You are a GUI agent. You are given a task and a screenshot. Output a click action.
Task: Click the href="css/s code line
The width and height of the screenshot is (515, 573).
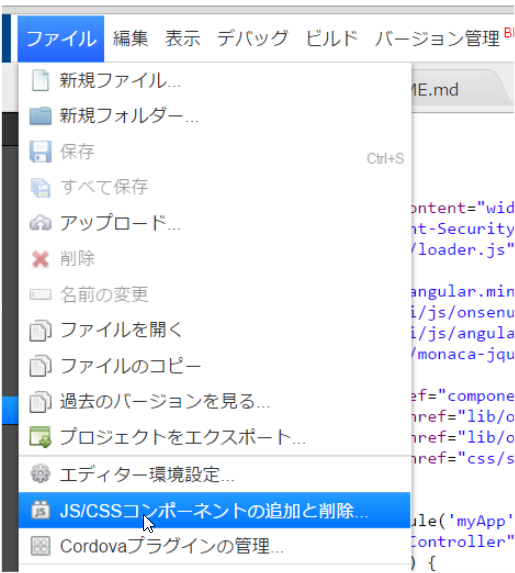coord(462,458)
